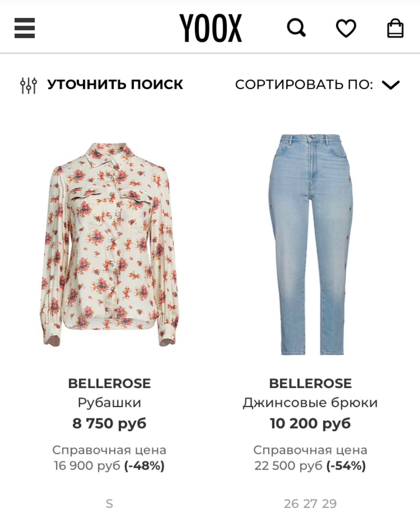This screenshot has height=514, width=420.
Task: Open УТОЧНИТЬ ПОИСК filter panel
Action: click(x=115, y=85)
